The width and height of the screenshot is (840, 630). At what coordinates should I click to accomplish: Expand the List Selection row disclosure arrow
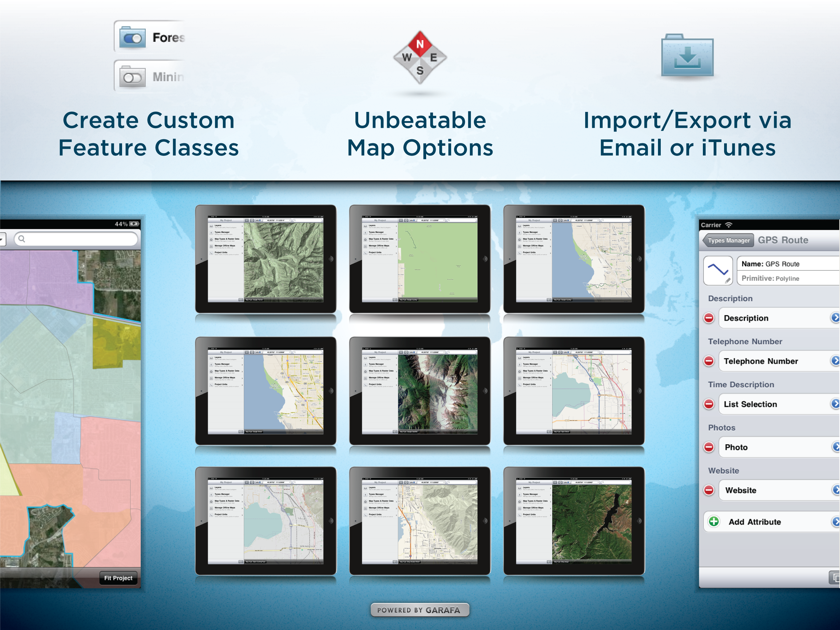(x=835, y=404)
